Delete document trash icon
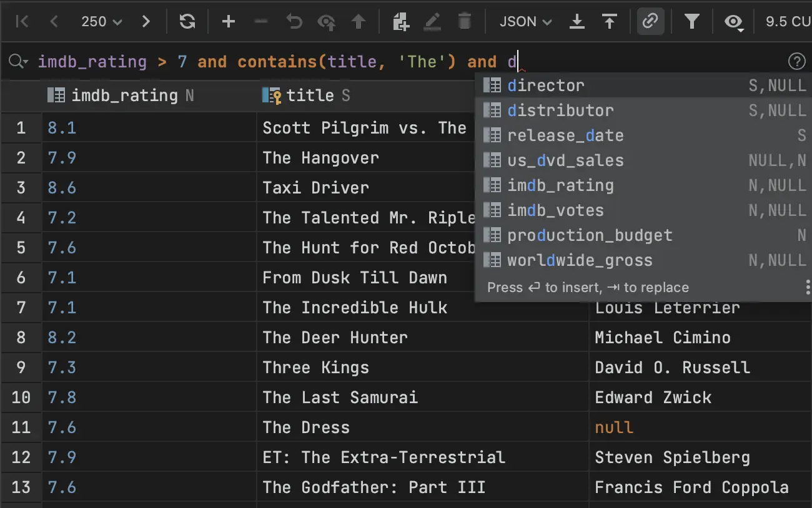Image resolution: width=812 pixels, height=508 pixels. 464,22
